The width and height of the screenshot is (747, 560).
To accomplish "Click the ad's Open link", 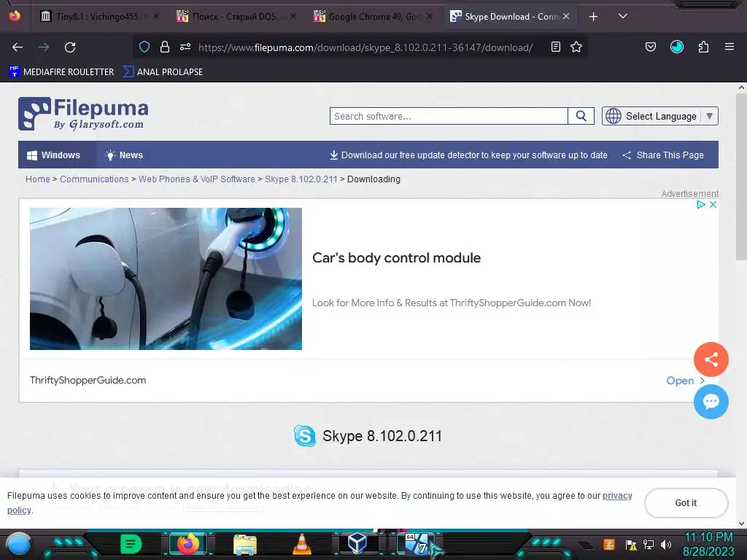I will coord(685,381).
